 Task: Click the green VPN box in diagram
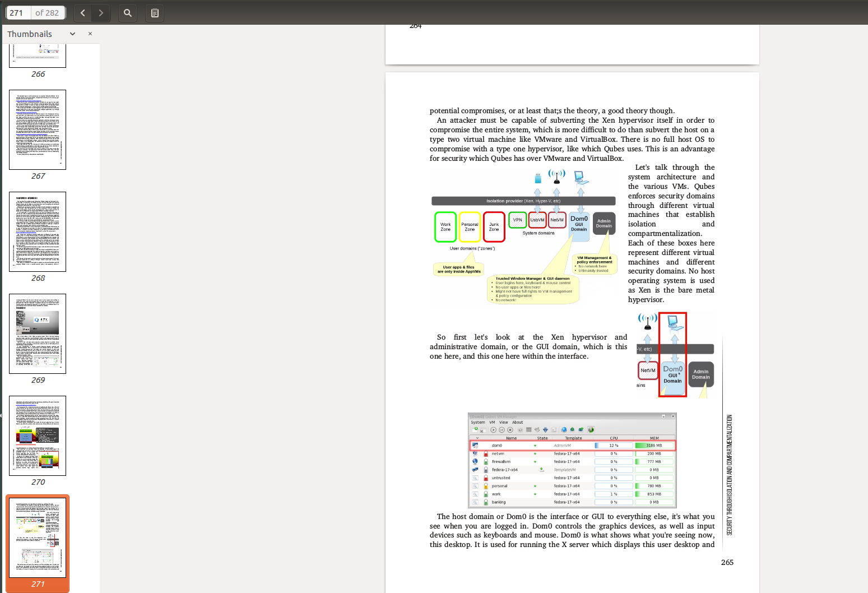point(517,220)
